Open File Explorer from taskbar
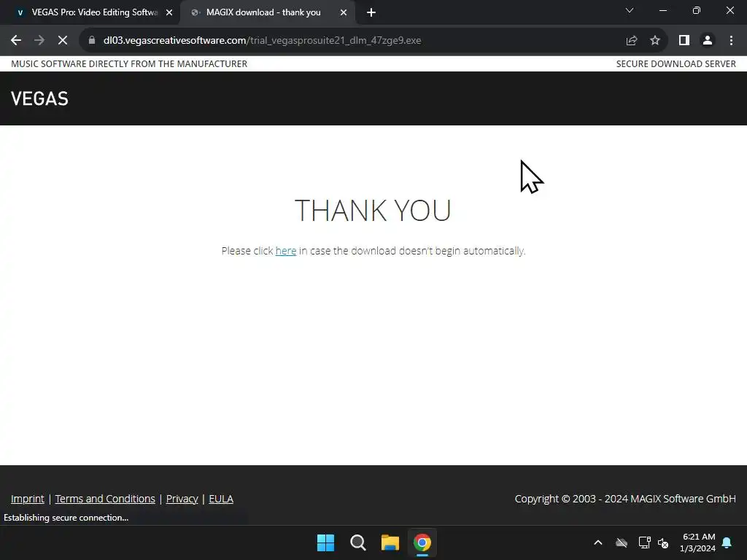 [x=390, y=542]
